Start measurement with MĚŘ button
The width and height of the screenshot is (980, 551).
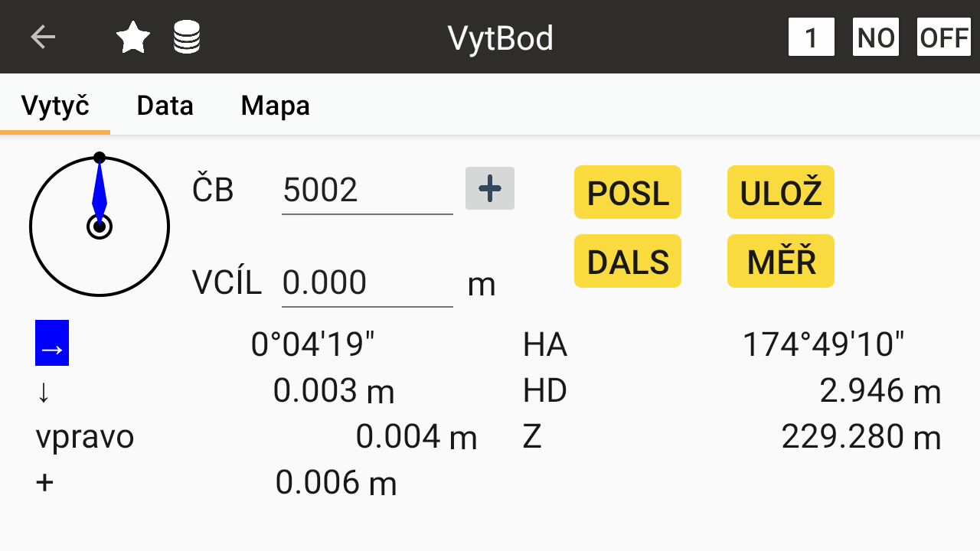point(780,262)
